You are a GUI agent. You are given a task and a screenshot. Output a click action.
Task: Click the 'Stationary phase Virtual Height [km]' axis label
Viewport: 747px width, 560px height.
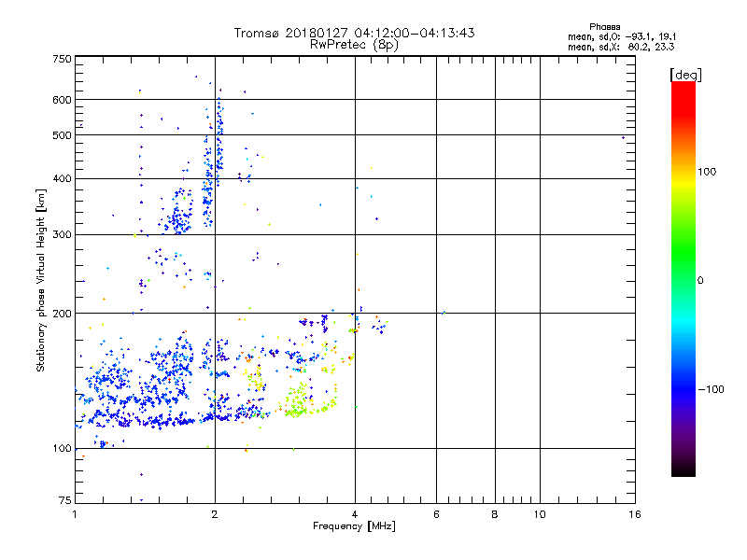[x=41, y=280]
